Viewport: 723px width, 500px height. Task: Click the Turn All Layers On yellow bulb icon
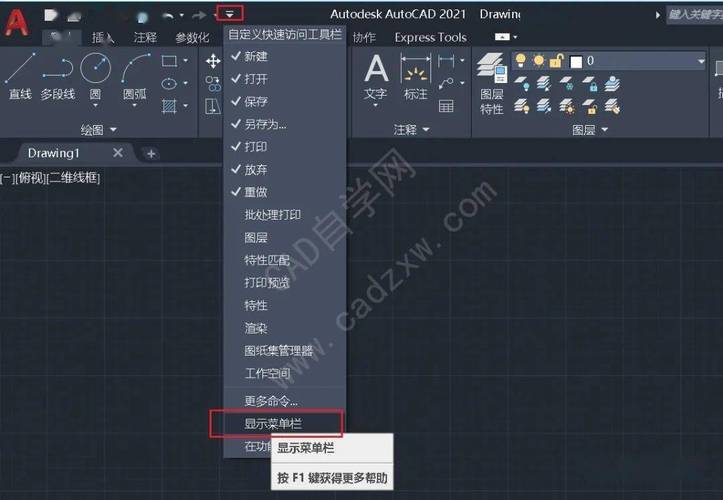click(522, 107)
